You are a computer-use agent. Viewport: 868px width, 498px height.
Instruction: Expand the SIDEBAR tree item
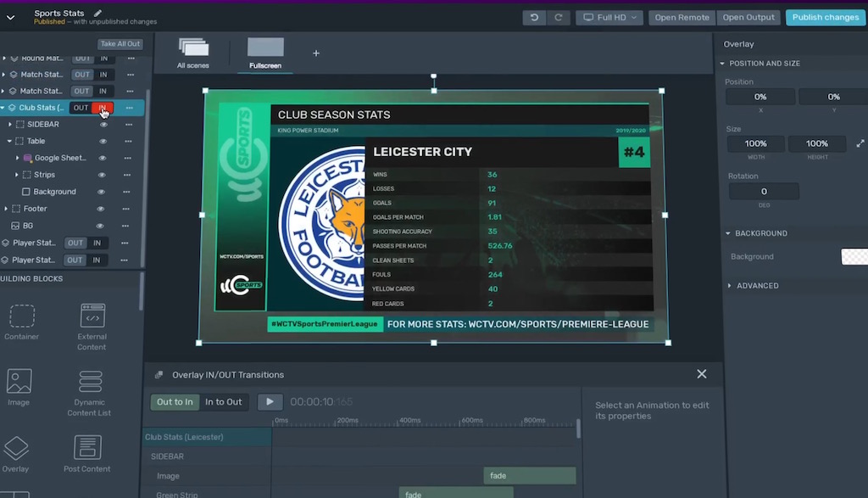tap(10, 125)
